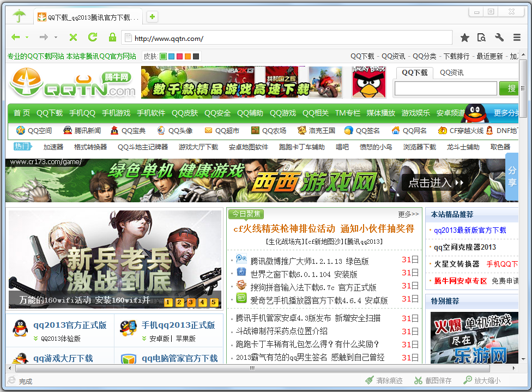Click the 斗战神制符采药位置介绍 article

(x=282, y=331)
